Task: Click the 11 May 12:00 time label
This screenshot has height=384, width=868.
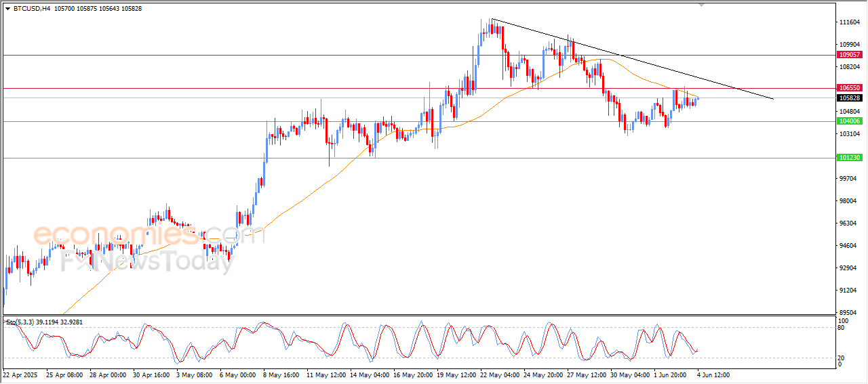Action: pos(325,375)
